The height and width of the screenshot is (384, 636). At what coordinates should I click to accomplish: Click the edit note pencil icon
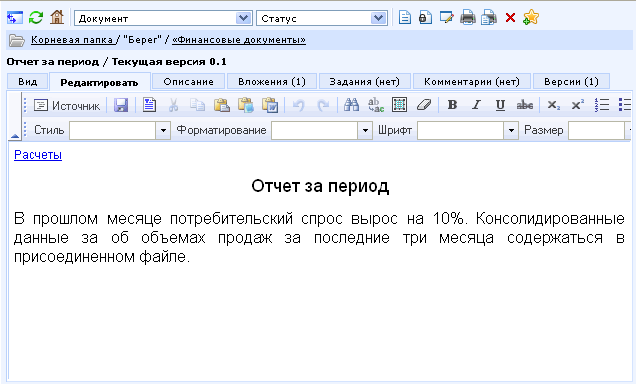[447, 17]
